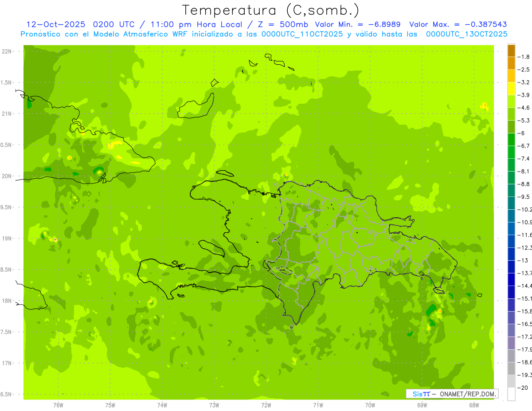This screenshot has width=532, height=411.
Task: Pick the yellow swatch between -3.2 and -3.9
Action: click(511, 89)
